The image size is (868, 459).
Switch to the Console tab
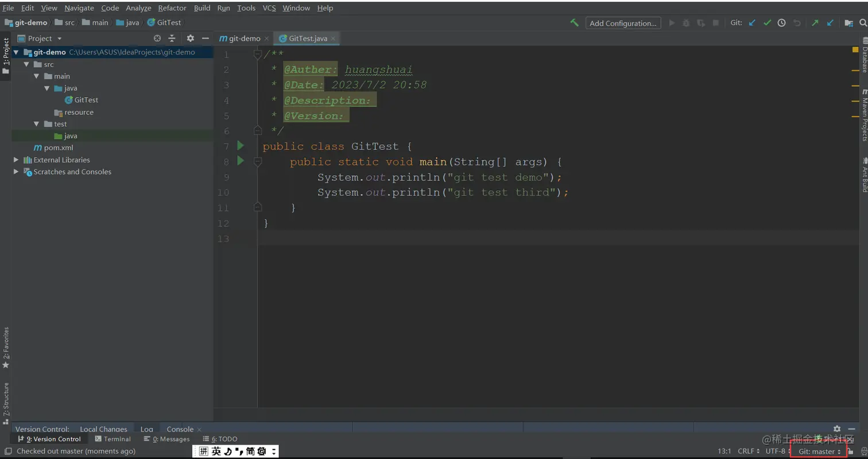click(180, 429)
